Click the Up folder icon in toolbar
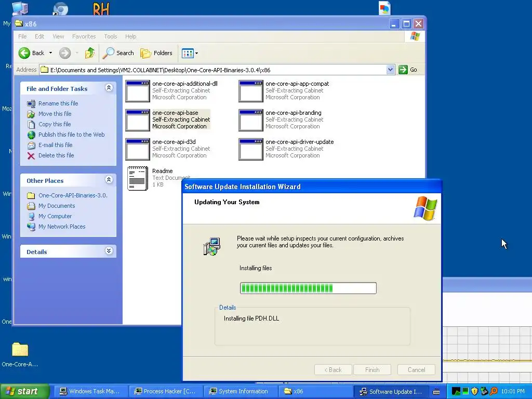 pos(90,53)
